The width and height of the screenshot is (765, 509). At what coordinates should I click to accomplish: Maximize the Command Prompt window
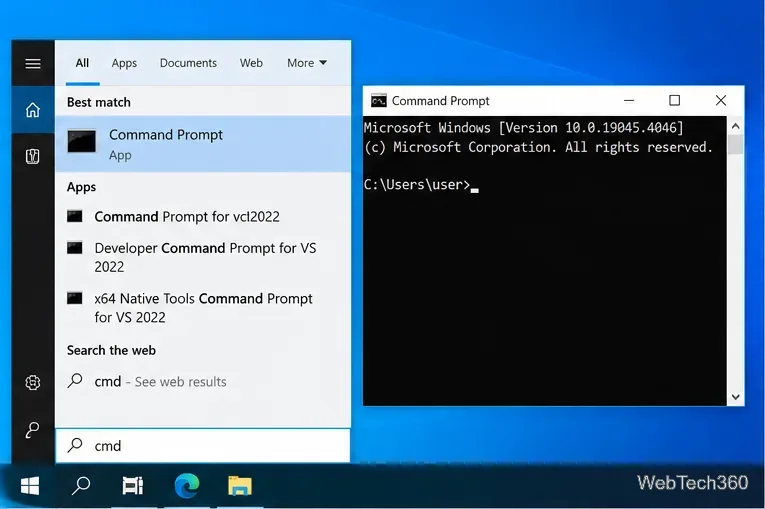(674, 101)
